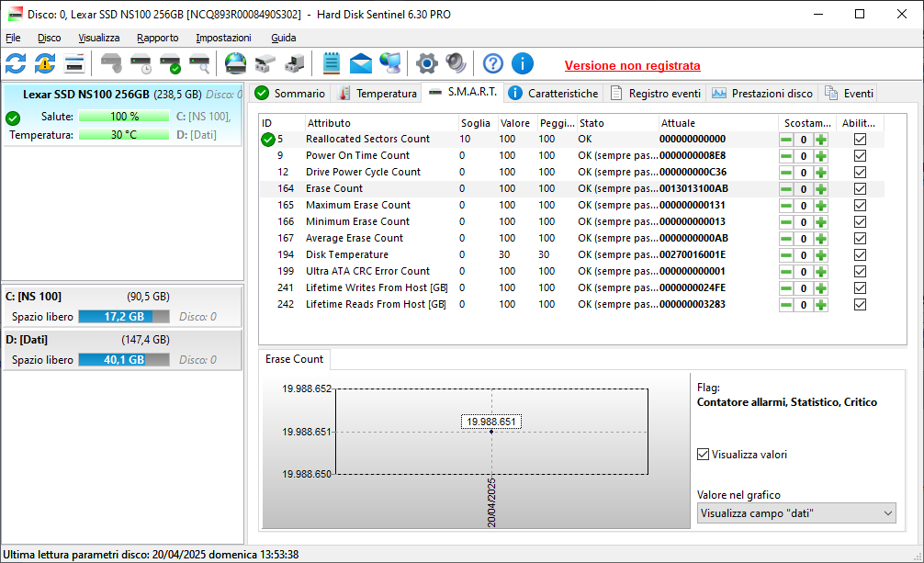
Task: Increase offset for Disk Temperature row
Action: 821,255
